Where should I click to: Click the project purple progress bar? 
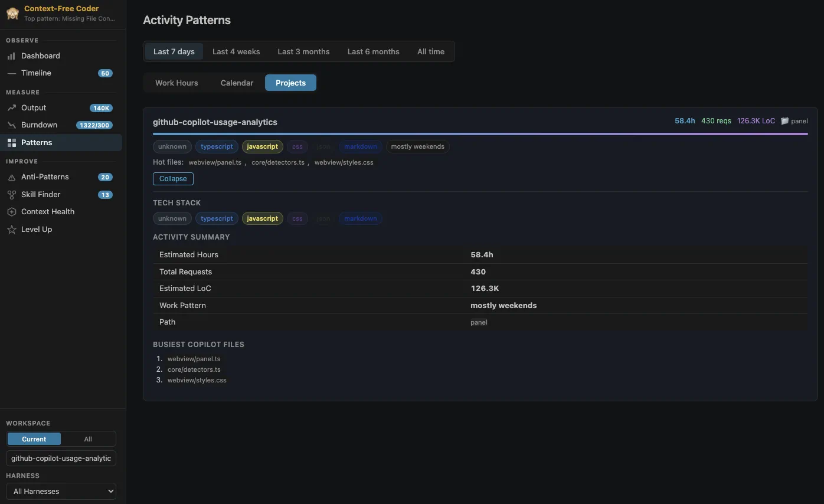click(x=480, y=134)
